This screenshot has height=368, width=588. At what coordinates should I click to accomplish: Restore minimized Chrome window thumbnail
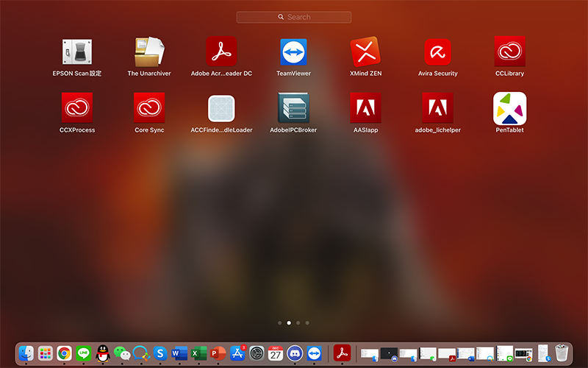click(524, 355)
